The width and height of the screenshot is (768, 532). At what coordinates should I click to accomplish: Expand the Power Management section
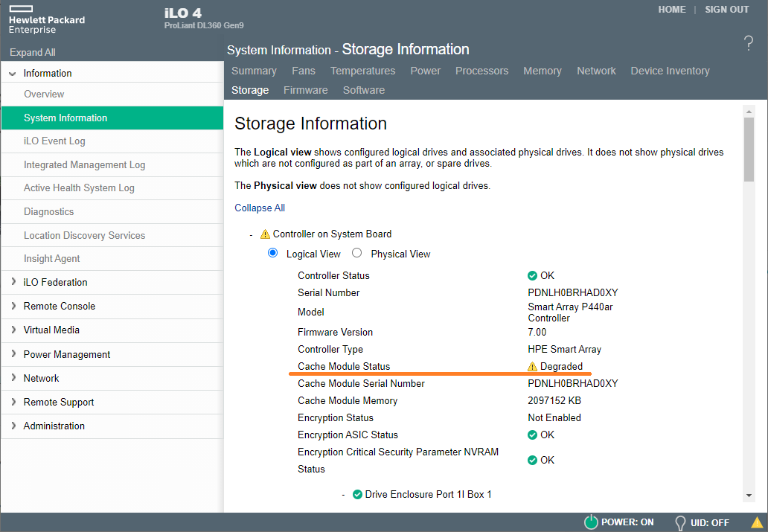[x=13, y=354]
